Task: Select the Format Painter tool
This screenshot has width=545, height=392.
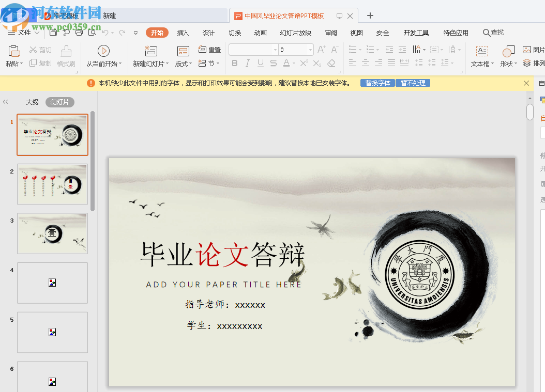Action: pyautogui.click(x=65, y=57)
